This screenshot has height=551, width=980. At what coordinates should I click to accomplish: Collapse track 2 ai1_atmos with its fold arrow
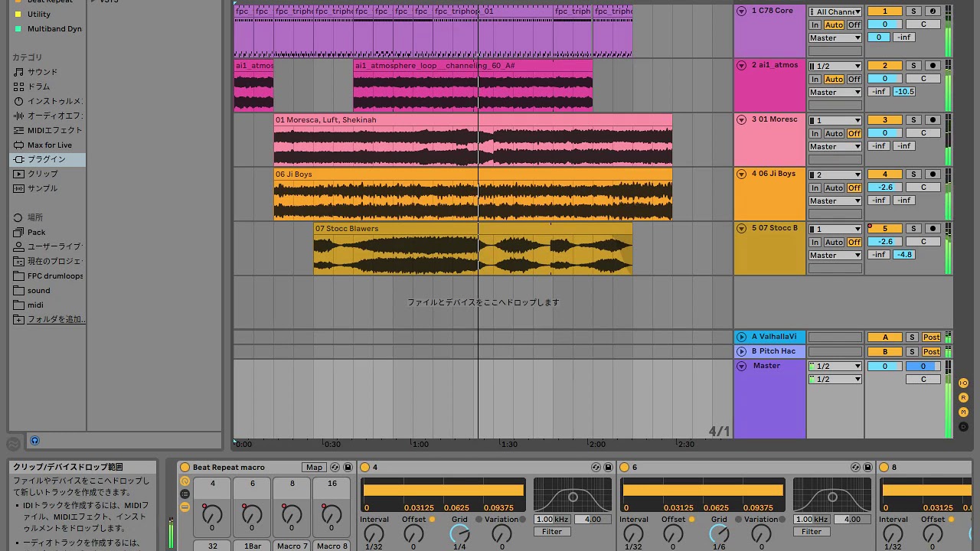coord(741,66)
